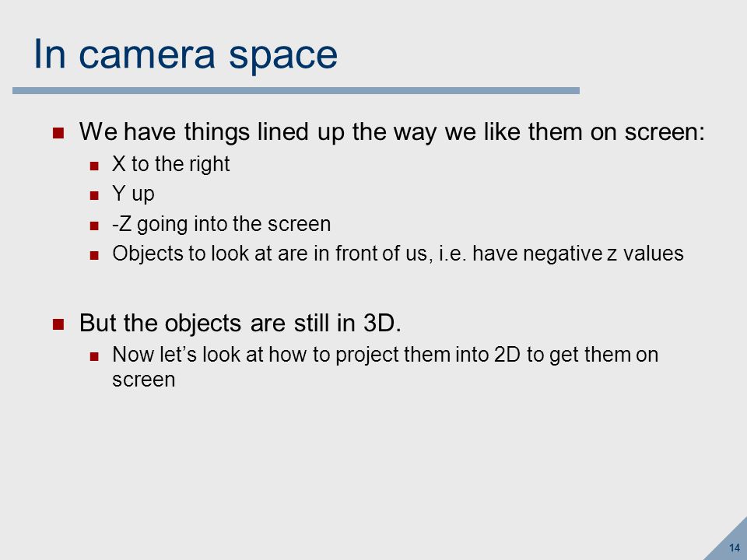The height and width of the screenshot is (560, 747).
Task: Click the text 'Y up'
Action: (133, 194)
